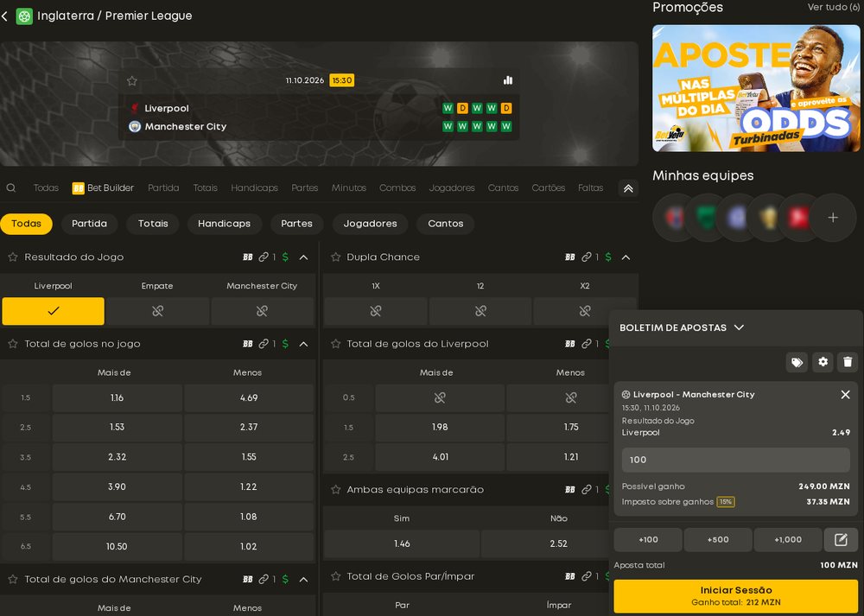This screenshot has width=864, height=616.
Task: Add +100 to the stake
Action: (x=648, y=539)
